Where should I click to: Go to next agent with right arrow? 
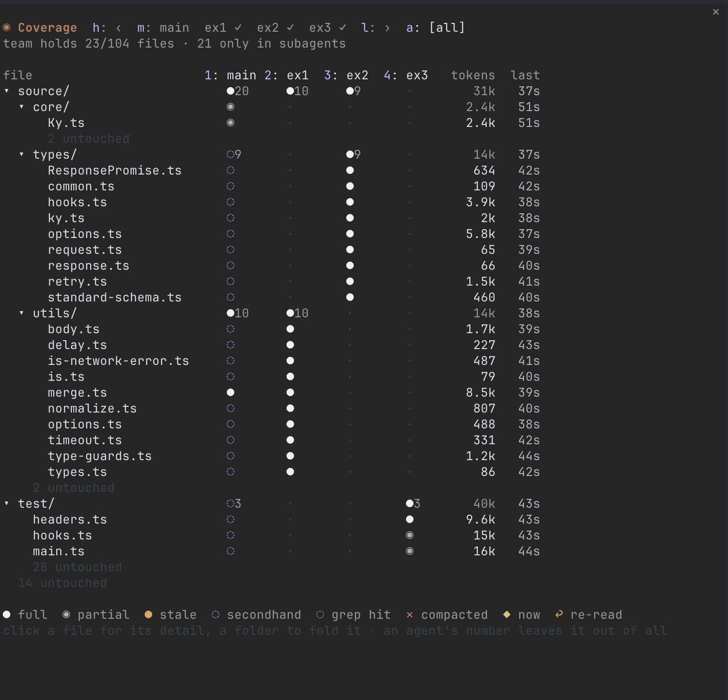[x=387, y=28]
